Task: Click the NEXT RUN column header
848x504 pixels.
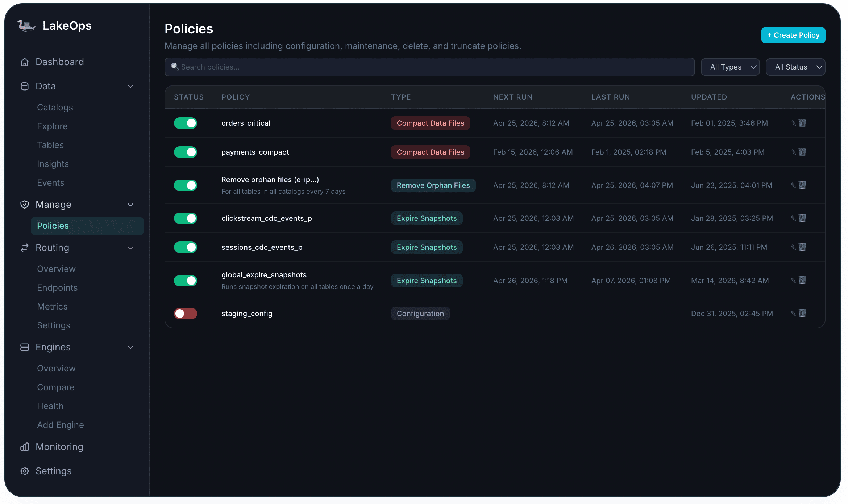Action: [x=513, y=97]
